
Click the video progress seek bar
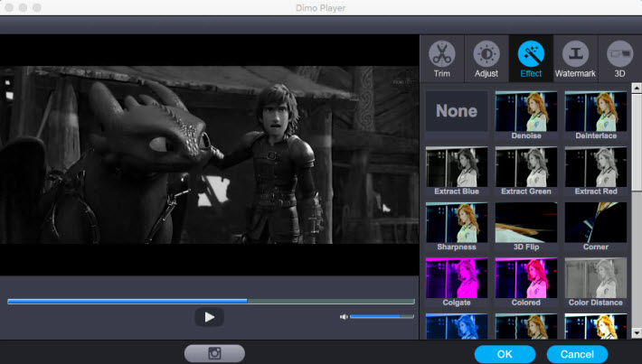pos(210,301)
